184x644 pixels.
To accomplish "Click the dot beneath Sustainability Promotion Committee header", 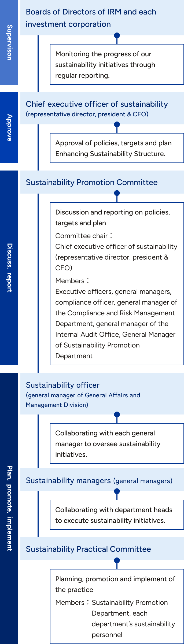I will tap(117, 193).
